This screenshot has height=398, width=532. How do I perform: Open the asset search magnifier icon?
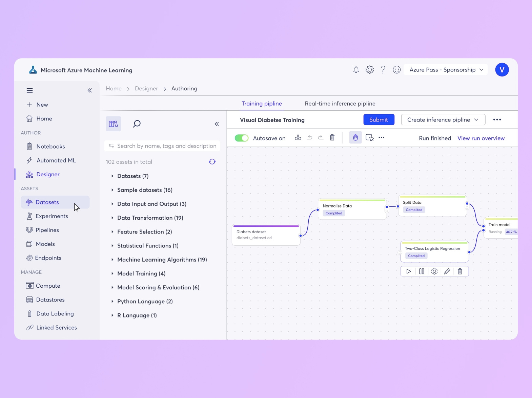click(x=137, y=124)
